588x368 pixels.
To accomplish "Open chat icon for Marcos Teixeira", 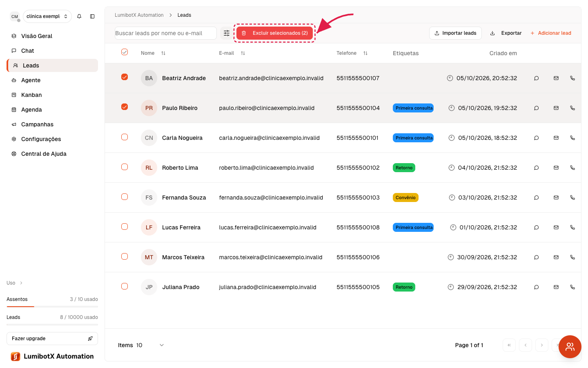I will (537, 257).
